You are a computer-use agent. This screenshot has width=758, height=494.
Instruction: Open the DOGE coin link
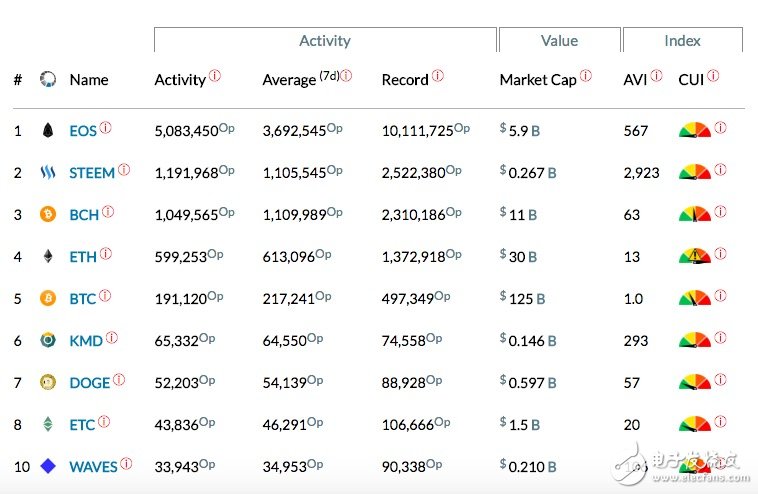(x=90, y=383)
